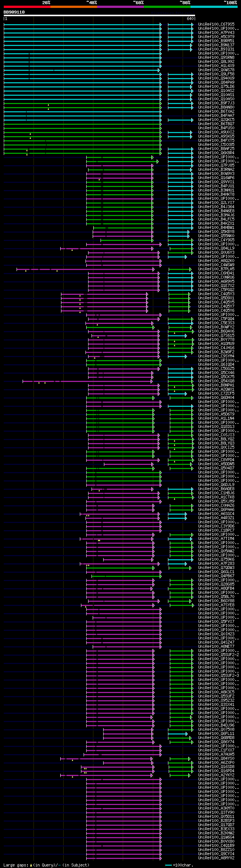Select subject label UniRef100_Q8L992
This screenshot has width=241, height=868.
coord(216,61)
